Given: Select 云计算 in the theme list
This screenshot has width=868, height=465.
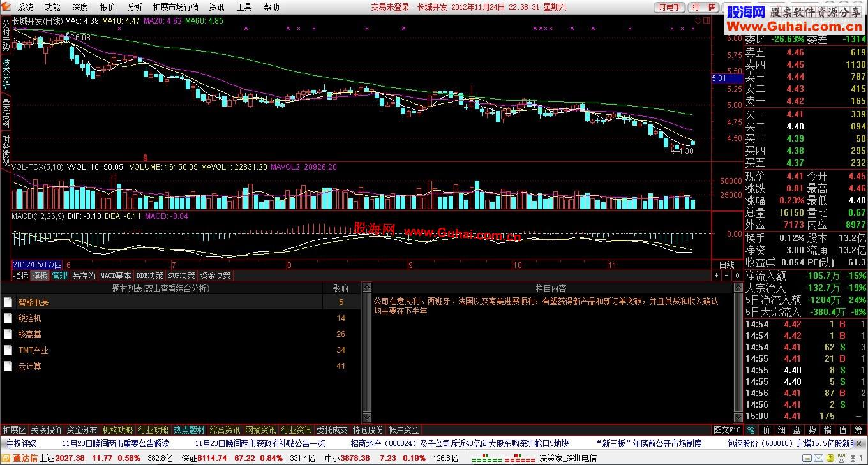Looking at the screenshot, I should [29, 366].
